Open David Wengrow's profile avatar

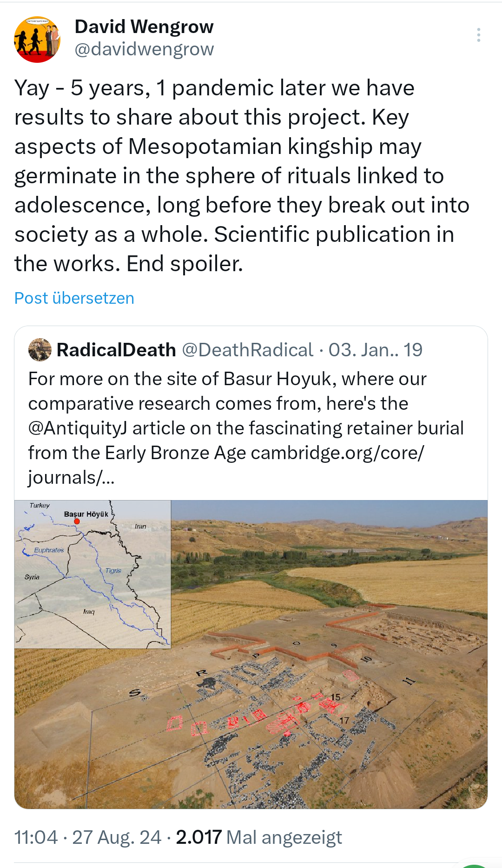coord(37,40)
